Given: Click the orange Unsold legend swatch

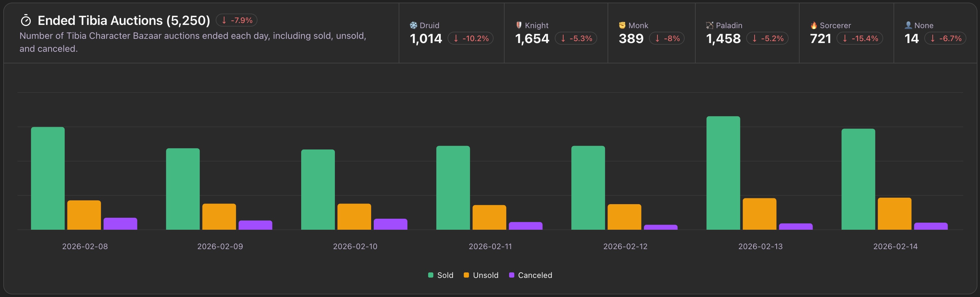Looking at the screenshot, I should click(466, 275).
